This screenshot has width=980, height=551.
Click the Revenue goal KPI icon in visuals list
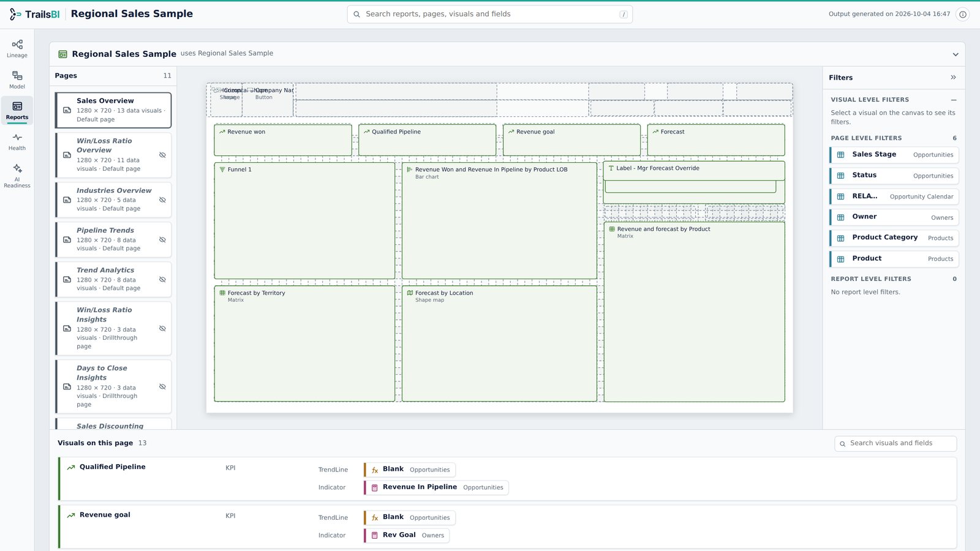[71, 515]
